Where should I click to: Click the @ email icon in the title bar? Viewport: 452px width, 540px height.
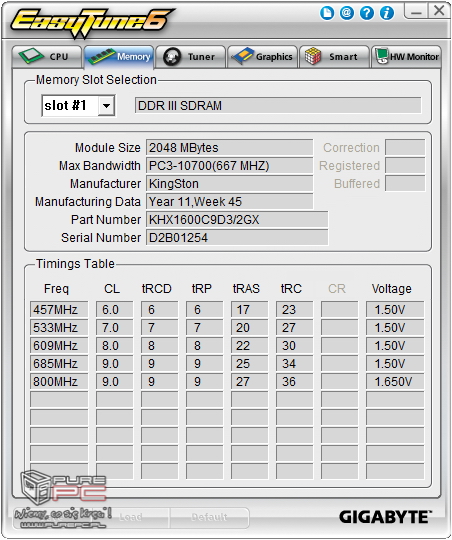click(347, 13)
